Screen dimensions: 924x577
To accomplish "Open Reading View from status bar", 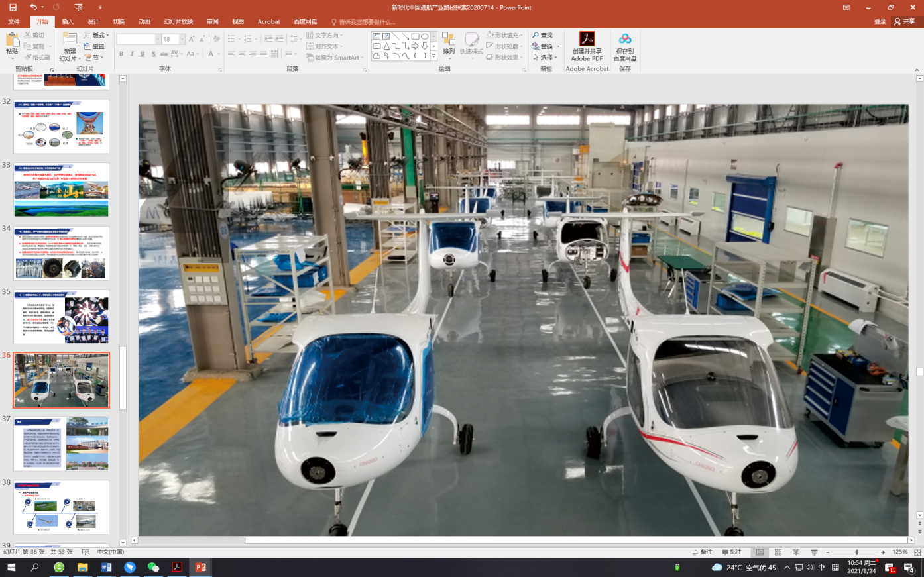I will point(796,552).
